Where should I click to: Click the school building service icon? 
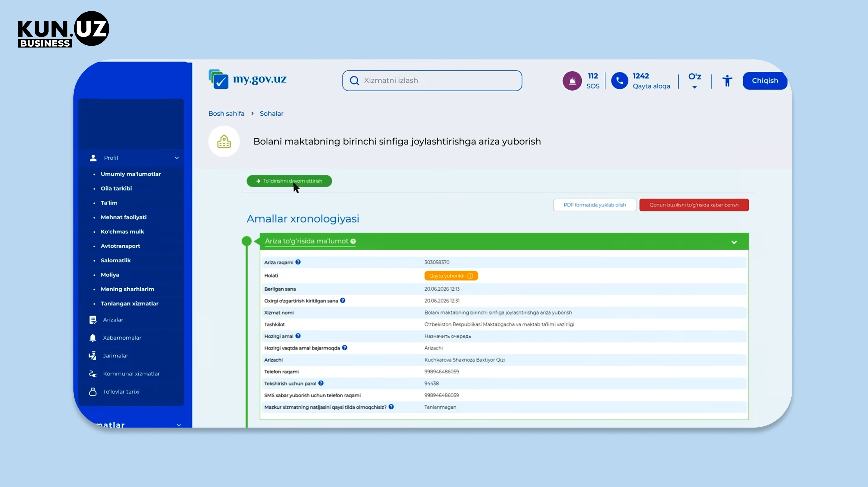(224, 142)
